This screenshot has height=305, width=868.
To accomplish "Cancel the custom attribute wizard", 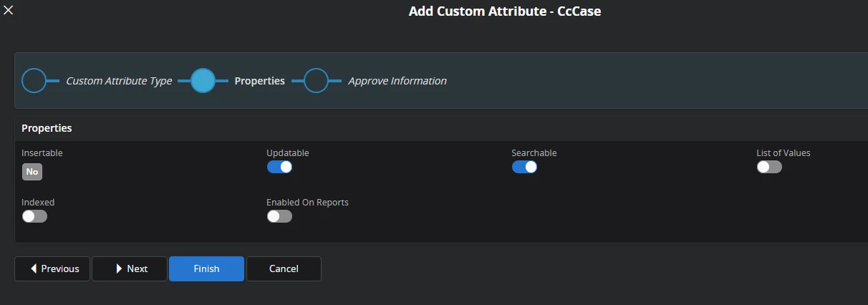I will point(284,268).
